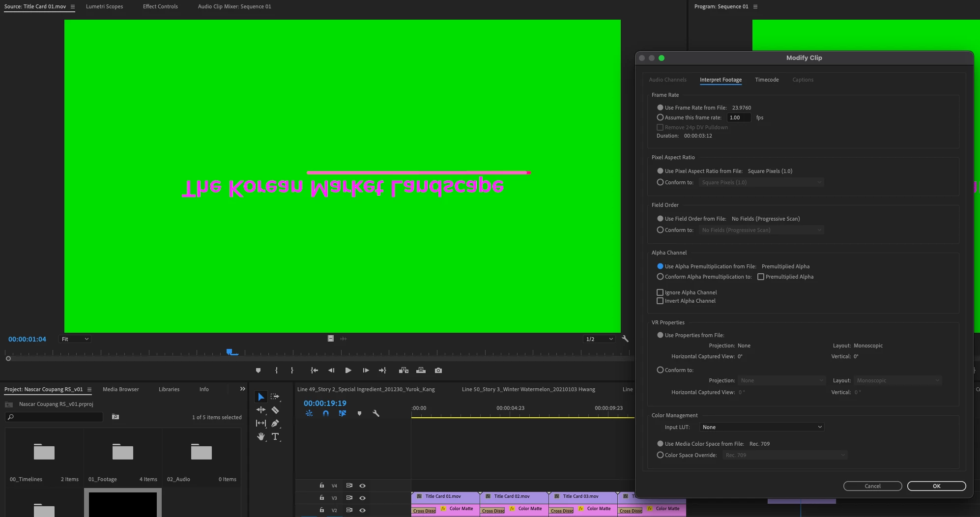The image size is (980, 517).
Task: Play the Source monitor clip
Action: [348, 371]
